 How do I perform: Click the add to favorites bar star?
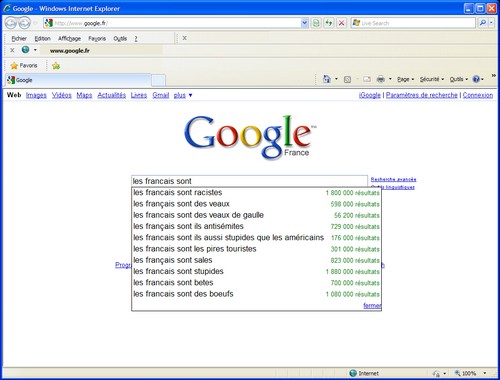[56, 66]
